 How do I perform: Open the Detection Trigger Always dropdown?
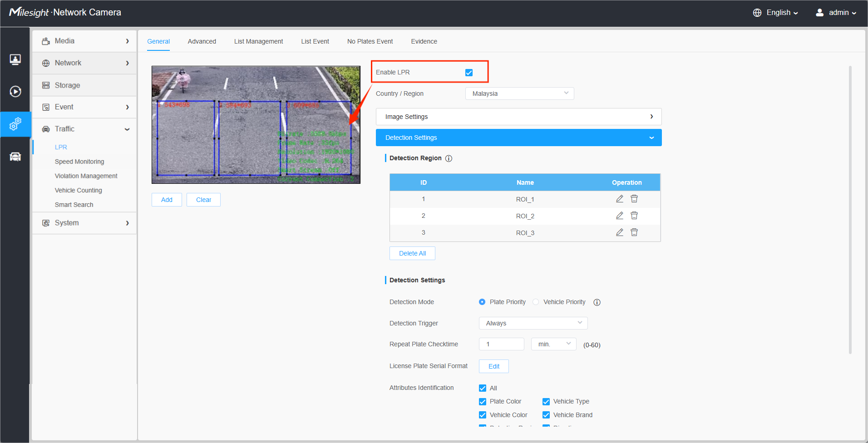click(x=533, y=323)
